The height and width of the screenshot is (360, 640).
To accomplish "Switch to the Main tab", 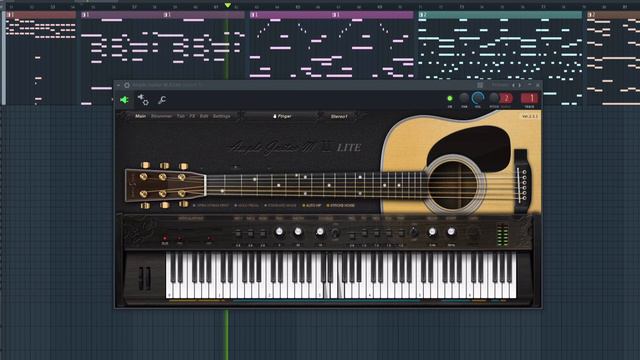I will tap(140, 116).
